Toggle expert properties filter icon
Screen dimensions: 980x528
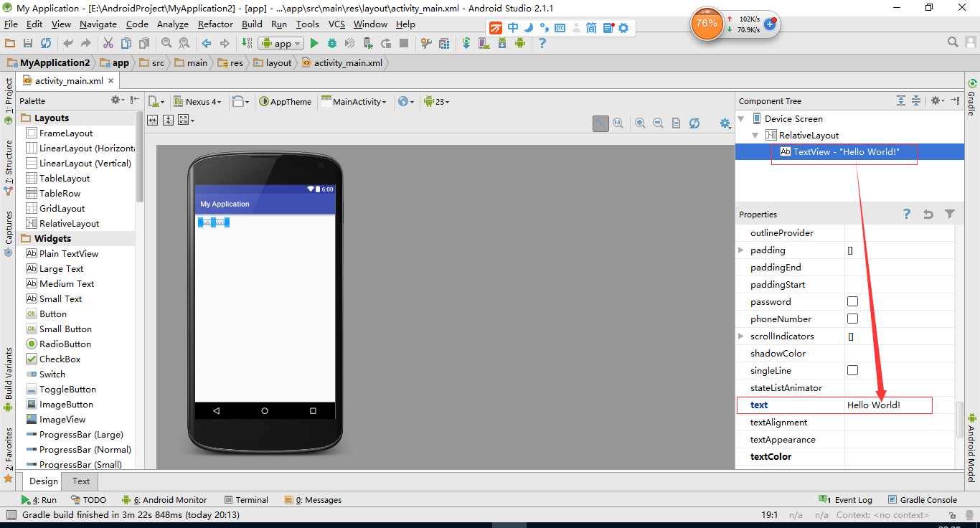pos(950,214)
